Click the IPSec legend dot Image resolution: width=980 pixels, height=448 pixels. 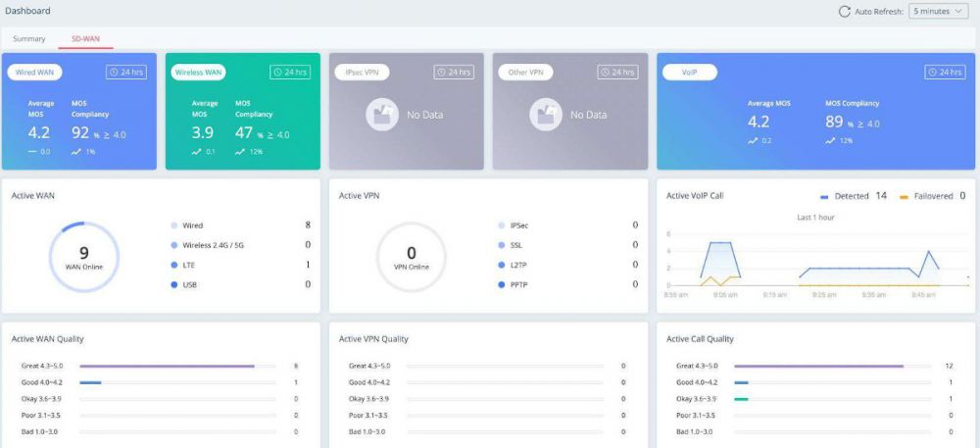tap(501, 225)
